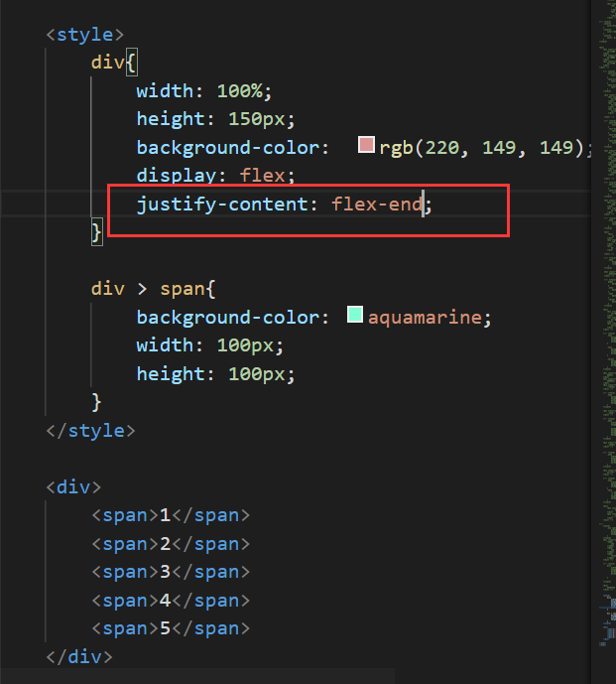Click the opening <div> tag
The width and height of the screenshot is (616, 684).
(x=73, y=486)
